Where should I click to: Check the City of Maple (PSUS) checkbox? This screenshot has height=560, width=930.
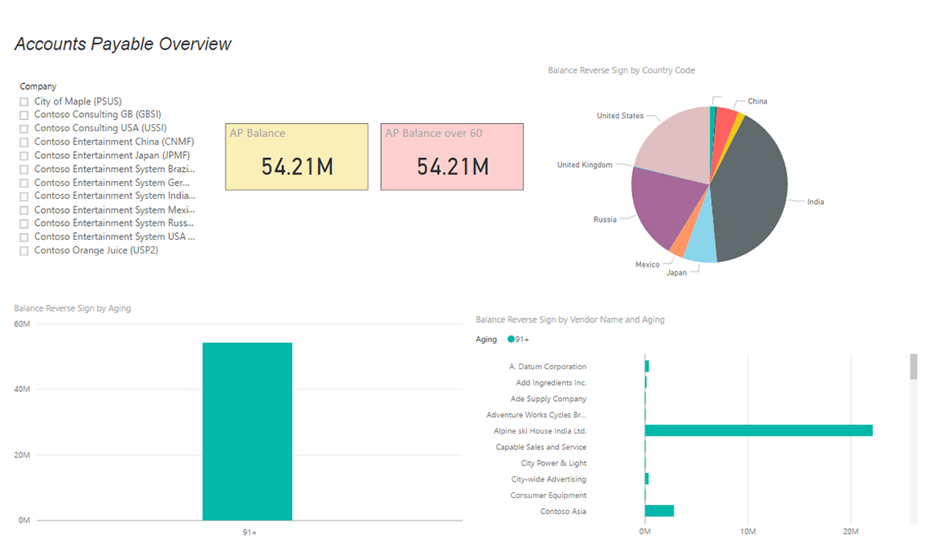click(24, 102)
